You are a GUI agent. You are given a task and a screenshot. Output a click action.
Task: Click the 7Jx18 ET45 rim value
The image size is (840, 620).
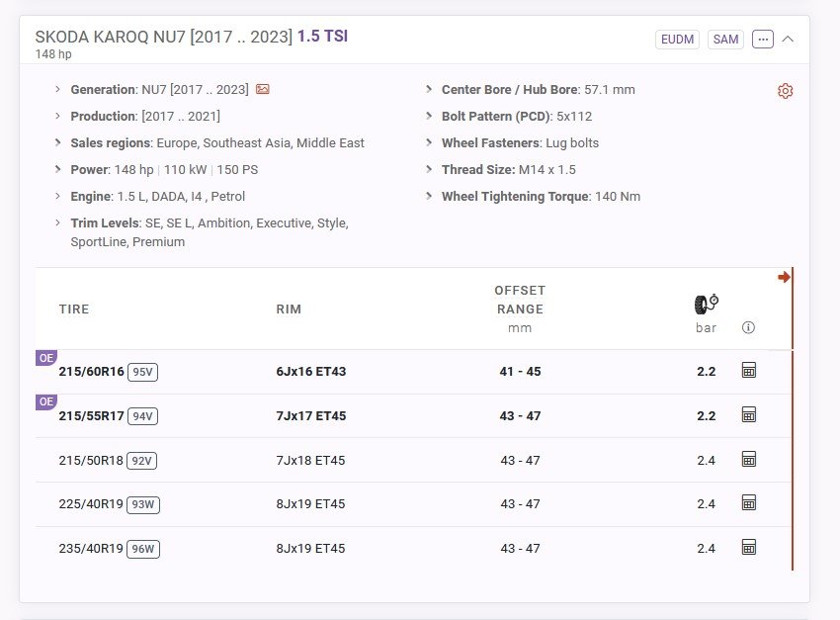click(310, 461)
